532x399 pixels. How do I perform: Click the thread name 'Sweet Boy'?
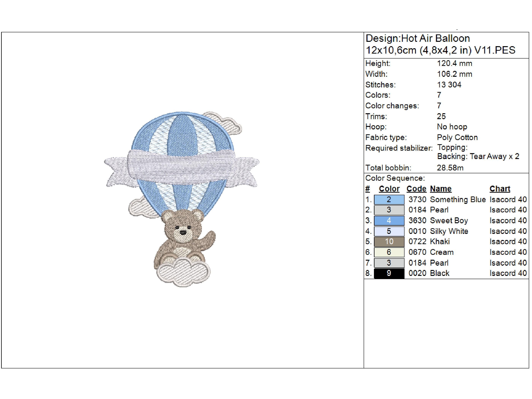(449, 221)
